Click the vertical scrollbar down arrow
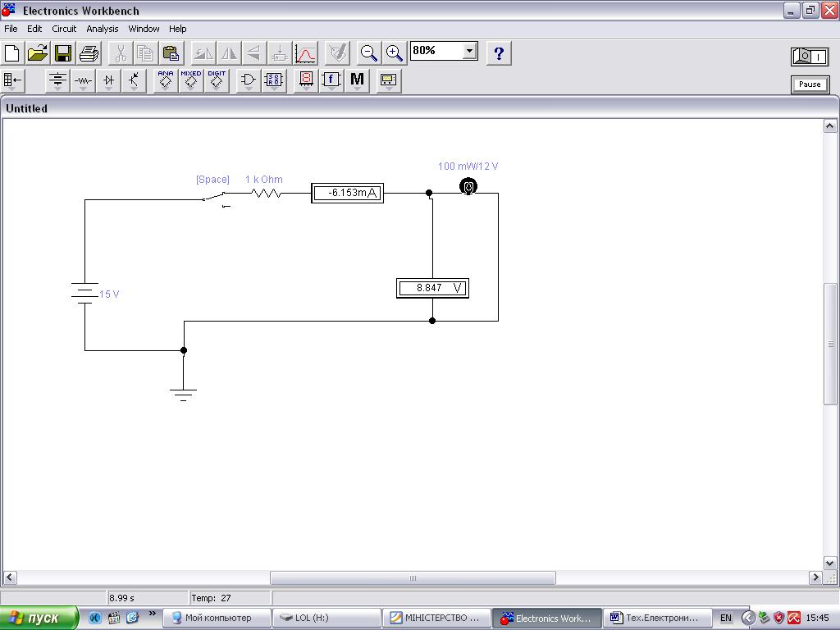 tap(830, 563)
